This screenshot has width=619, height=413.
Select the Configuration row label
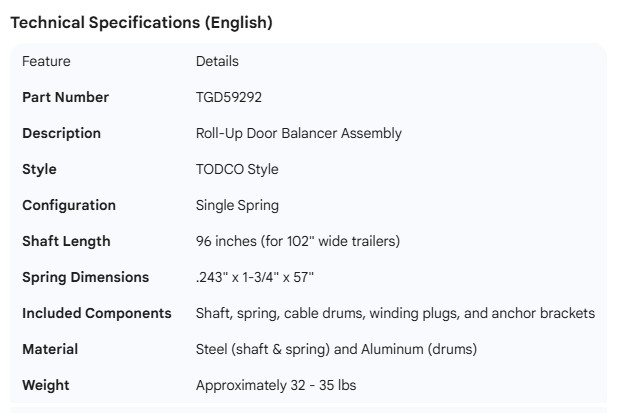(x=69, y=205)
